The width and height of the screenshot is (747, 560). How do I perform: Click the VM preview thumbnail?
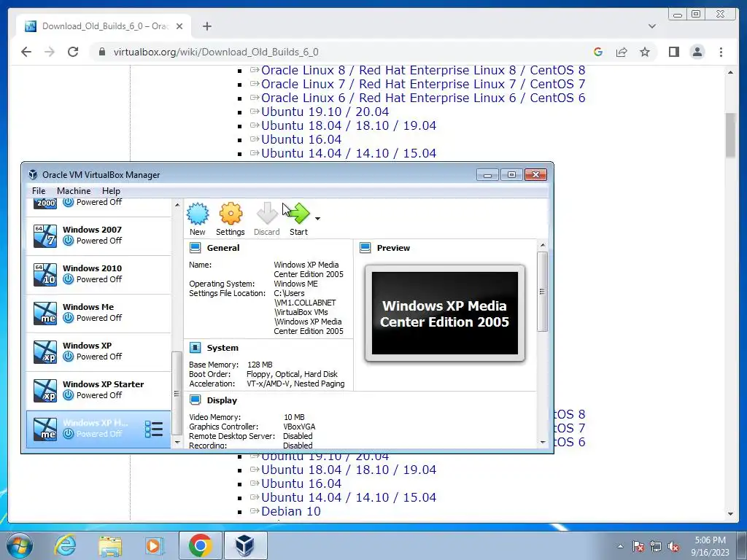tap(445, 314)
